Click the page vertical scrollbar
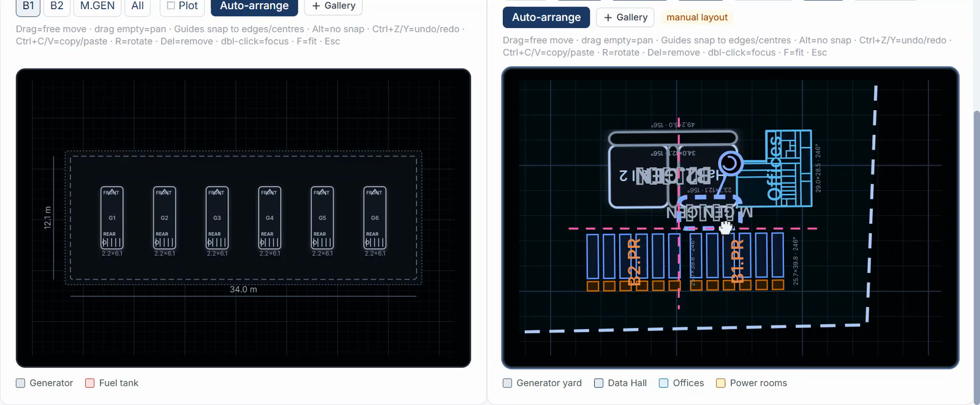 point(976,257)
